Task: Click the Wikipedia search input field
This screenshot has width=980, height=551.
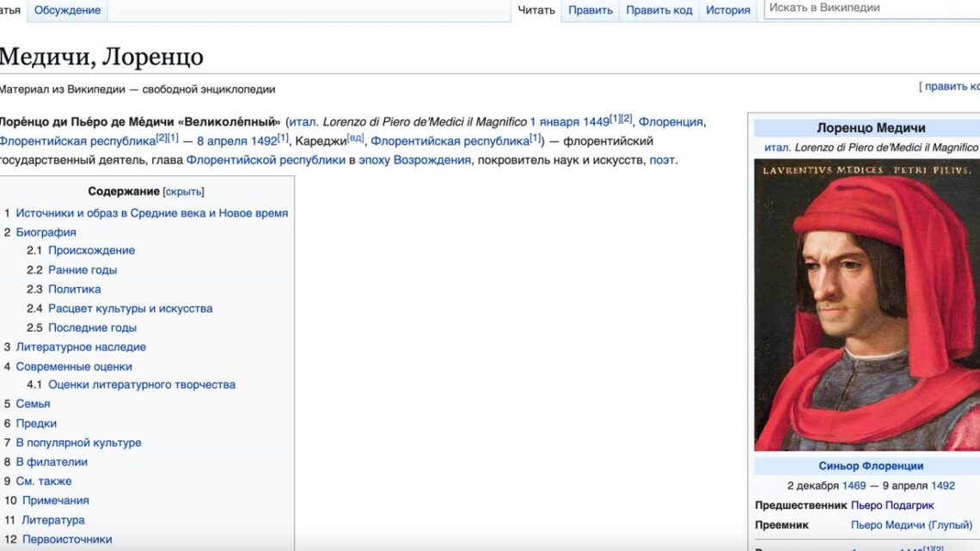Action: 868,8
